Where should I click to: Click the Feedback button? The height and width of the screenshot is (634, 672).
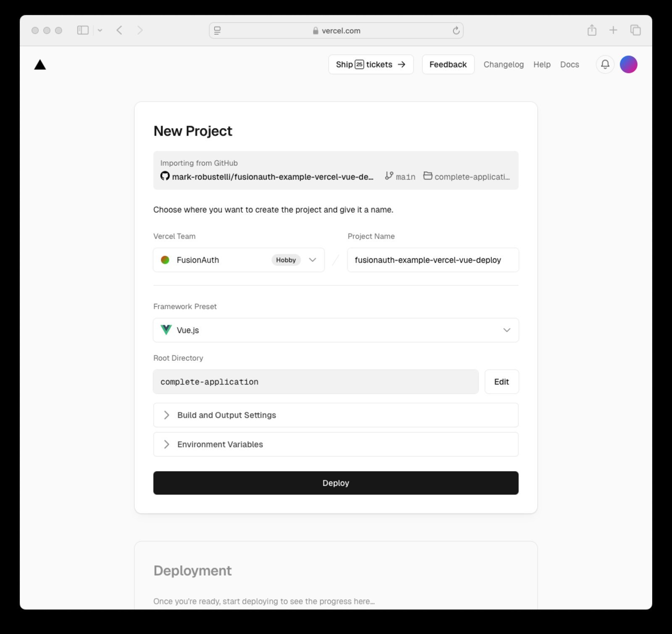(x=448, y=65)
